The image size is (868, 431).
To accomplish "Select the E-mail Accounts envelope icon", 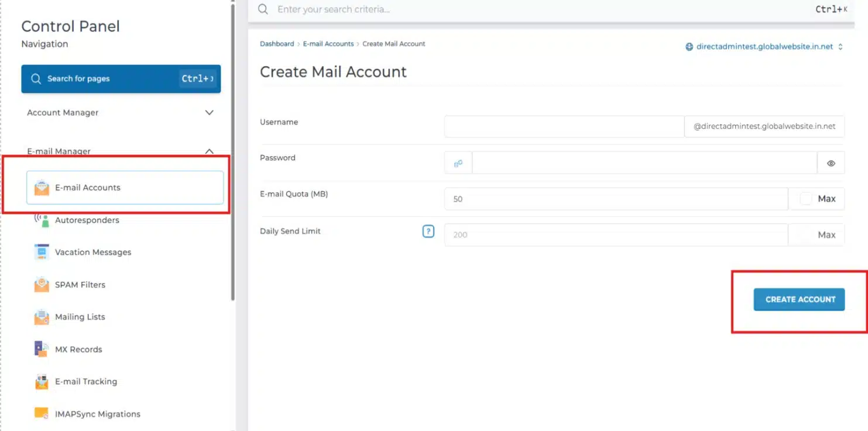I will pos(41,187).
